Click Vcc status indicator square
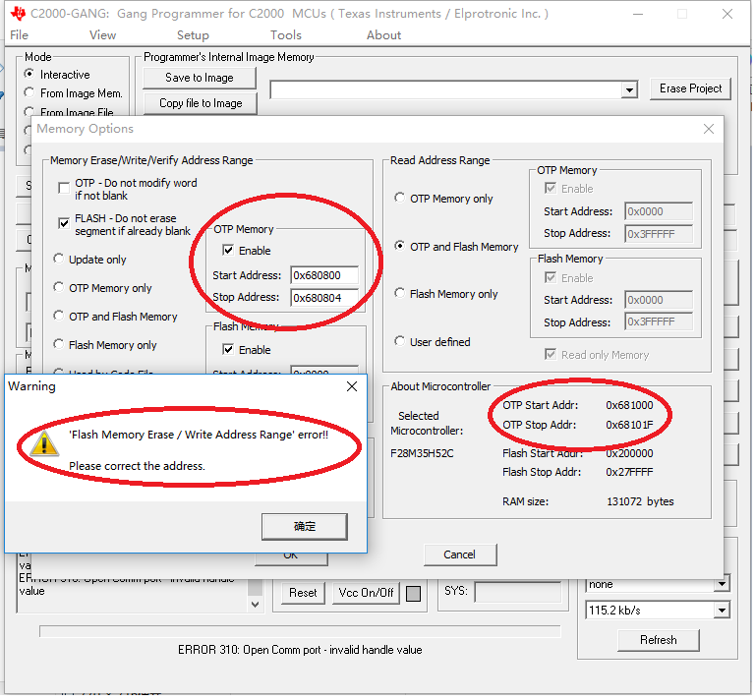 [413, 594]
